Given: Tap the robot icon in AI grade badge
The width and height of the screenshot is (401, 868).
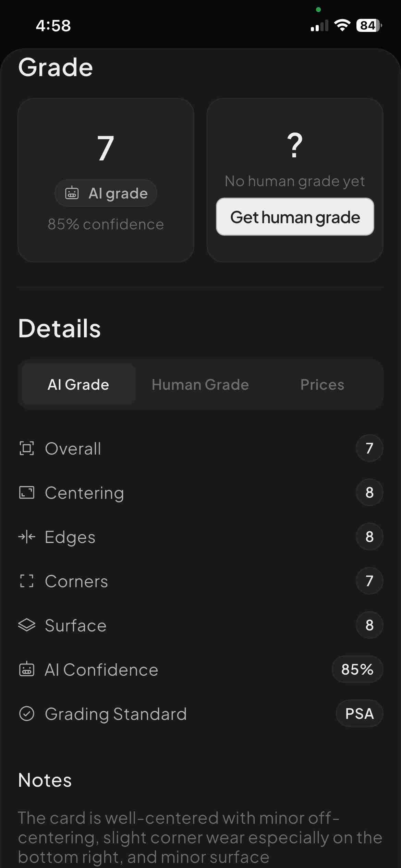Looking at the screenshot, I should 72,193.
